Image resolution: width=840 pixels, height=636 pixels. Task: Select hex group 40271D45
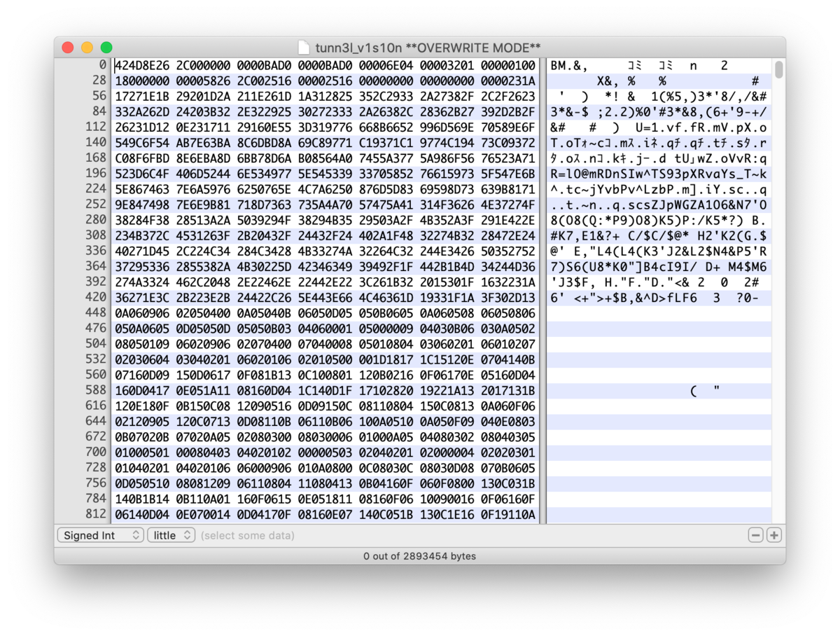(142, 251)
